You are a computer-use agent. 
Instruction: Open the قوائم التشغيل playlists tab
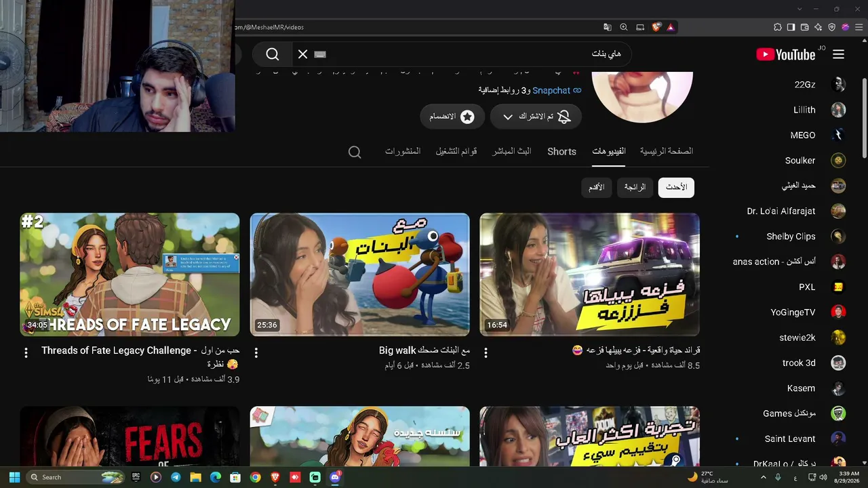coord(456,151)
